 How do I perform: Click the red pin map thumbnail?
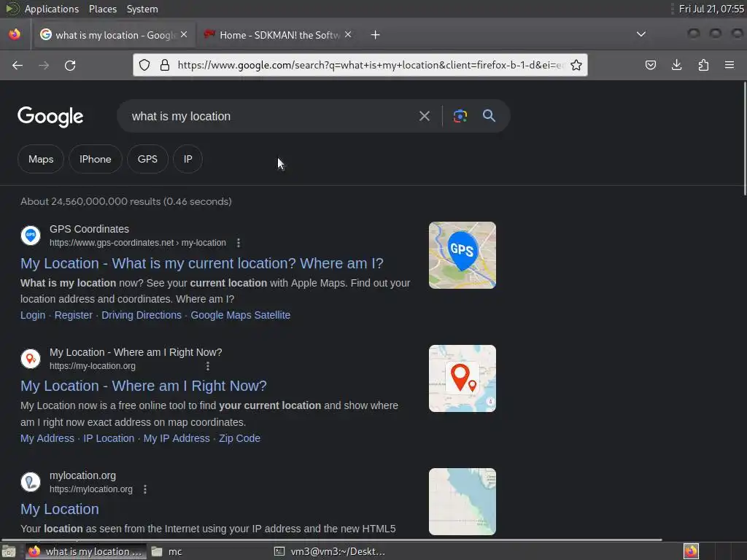click(x=462, y=378)
